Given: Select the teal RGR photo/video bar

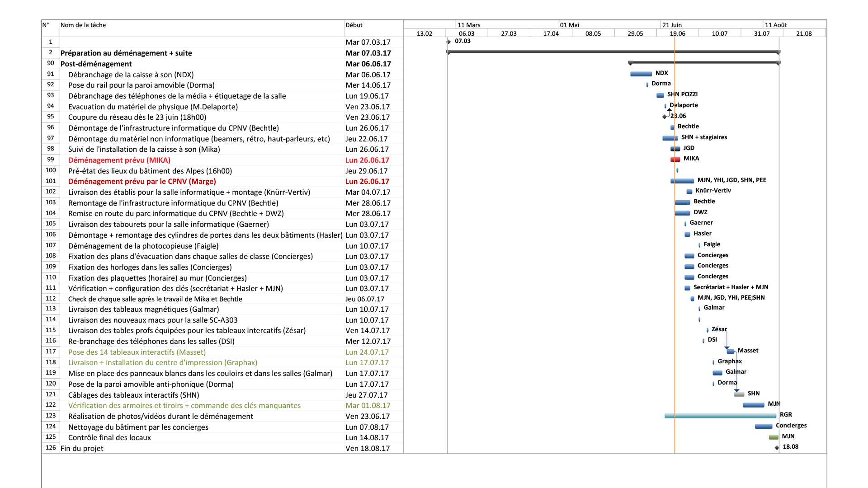Looking at the screenshot, I should 720,416.
